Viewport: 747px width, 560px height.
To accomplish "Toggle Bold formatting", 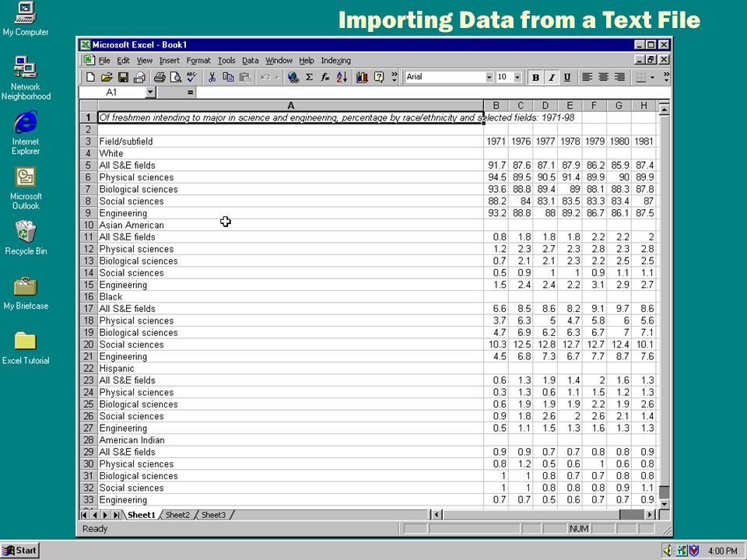I will 535,77.
